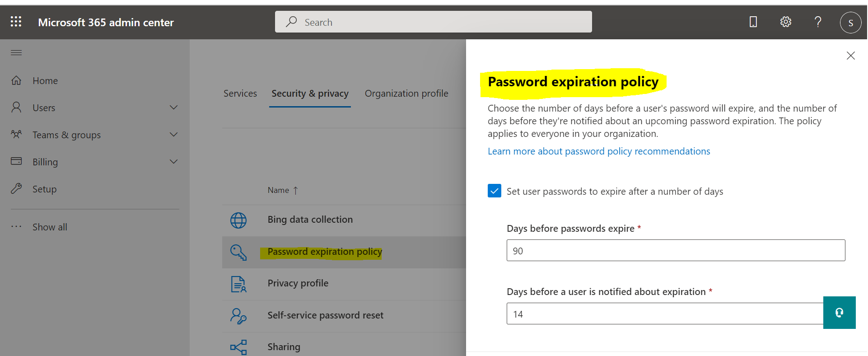Expand the Users navigation chevron

[174, 108]
